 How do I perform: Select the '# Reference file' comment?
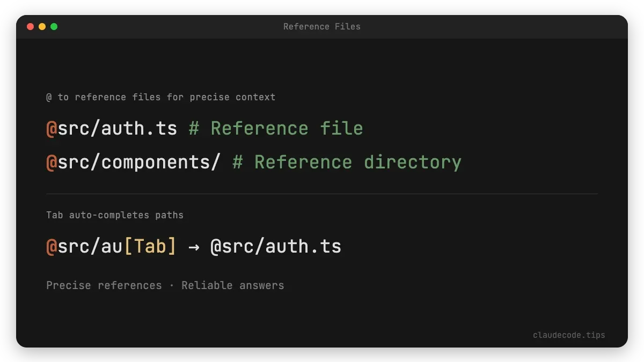point(276,128)
